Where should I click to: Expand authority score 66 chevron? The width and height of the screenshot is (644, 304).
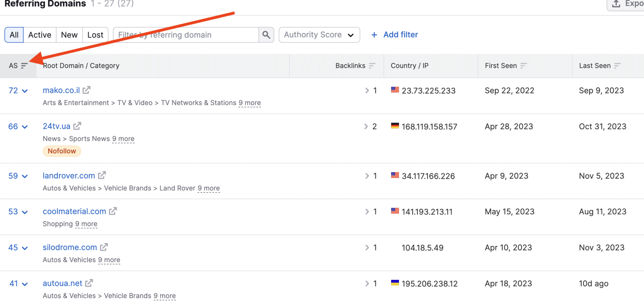25,127
